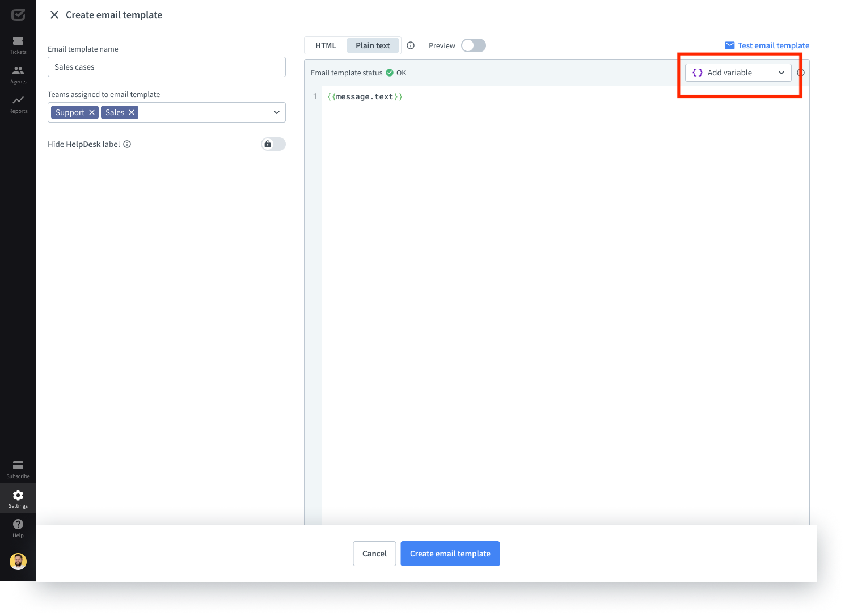This screenshot has height=616, width=845.
Task: Click the Email template name field
Action: (x=167, y=67)
